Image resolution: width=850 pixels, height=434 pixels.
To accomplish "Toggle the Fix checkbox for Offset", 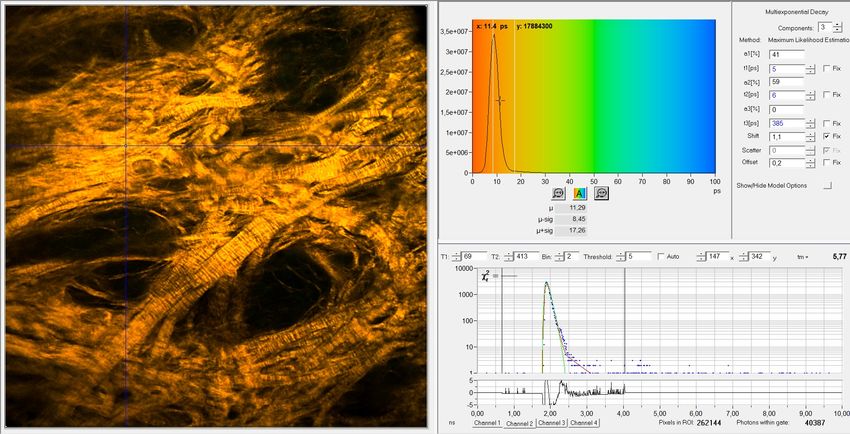I will pos(826,163).
